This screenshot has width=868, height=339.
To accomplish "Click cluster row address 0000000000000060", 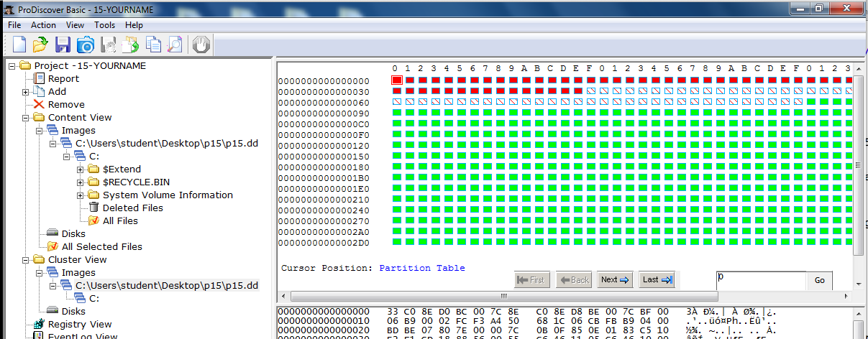I will 324,103.
